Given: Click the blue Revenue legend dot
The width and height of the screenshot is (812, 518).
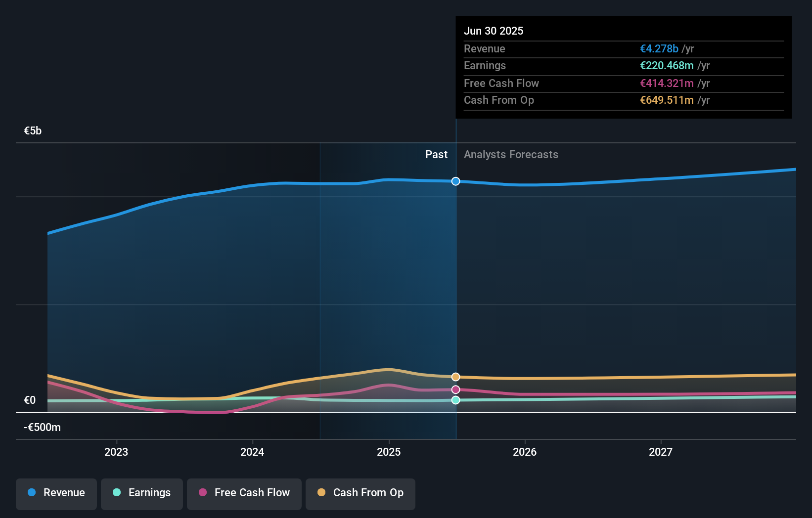Looking at the screenshot, I should pyautogui.click(x=31, y=493).
